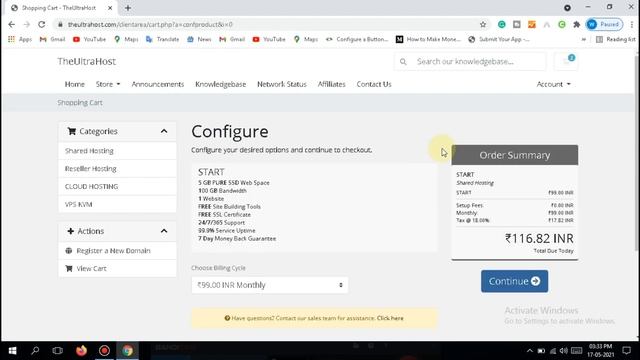Click TheUltraHost logo

[87, 61]
